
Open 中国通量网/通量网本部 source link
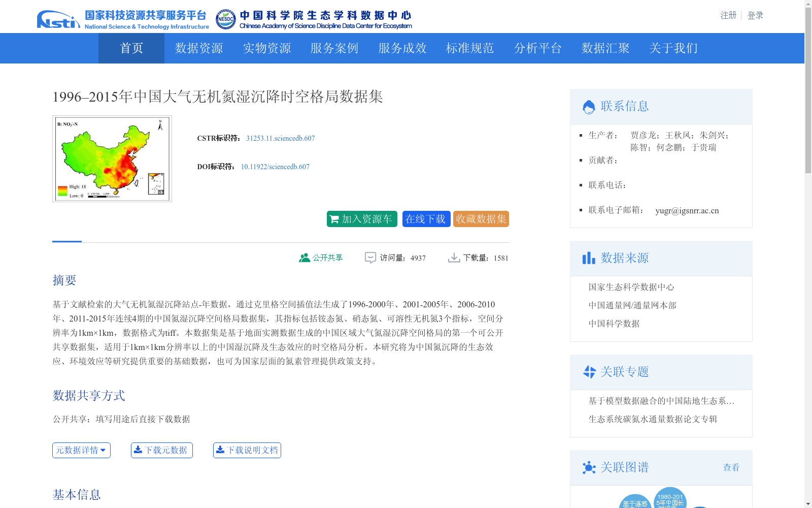[632, 305]
